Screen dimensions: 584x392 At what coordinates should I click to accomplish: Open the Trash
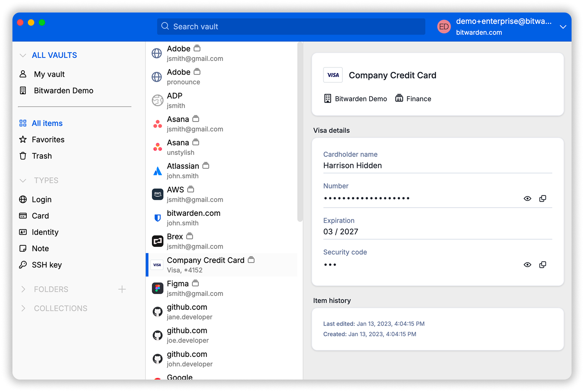(42, 156)
